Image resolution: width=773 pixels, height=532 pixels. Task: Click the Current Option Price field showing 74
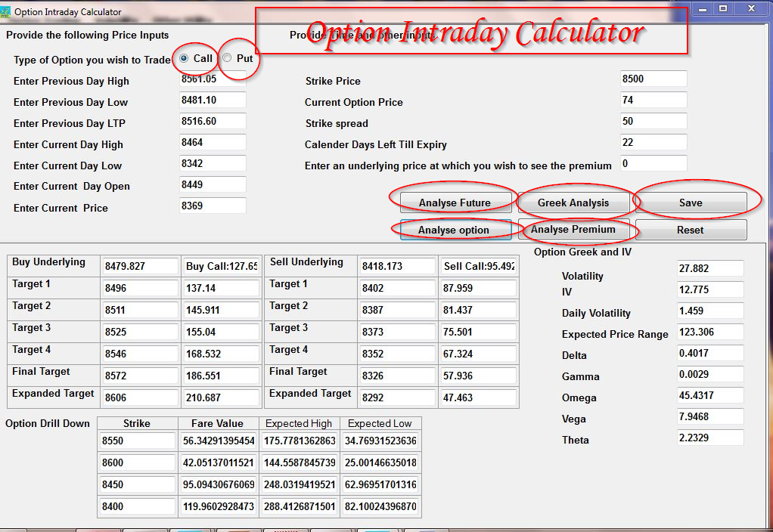653,99
